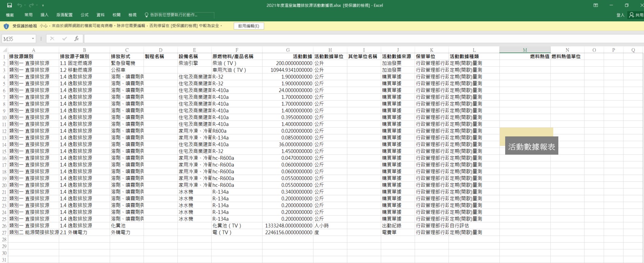
Task: Click the formula bar cancel X icon
Action: (x=52, y=39)
